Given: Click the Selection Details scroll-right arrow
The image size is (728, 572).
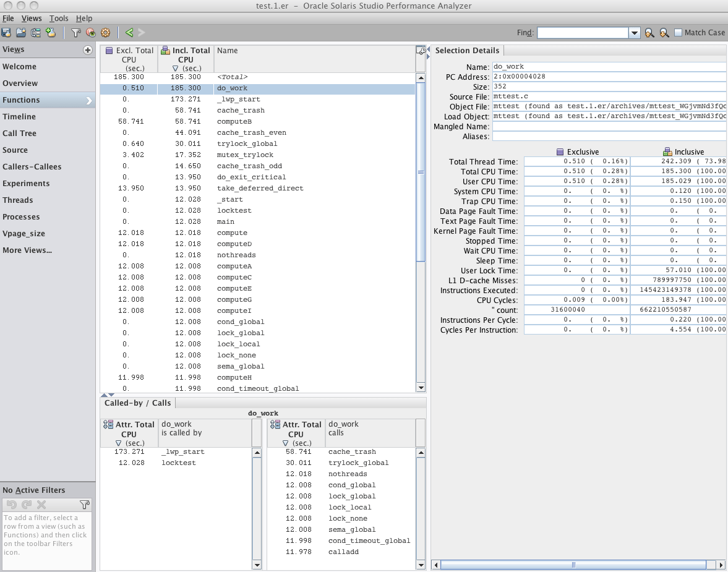Looking at the screenshot, I should coord(721,565).
